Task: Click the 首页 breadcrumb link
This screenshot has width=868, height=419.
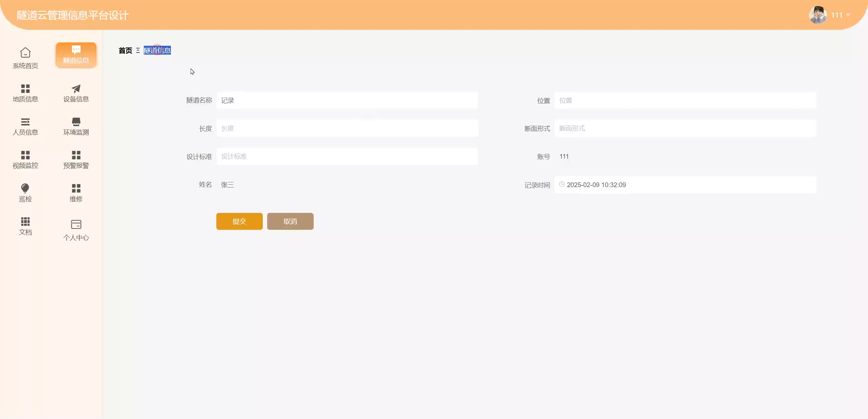Action: click(125, 51)
